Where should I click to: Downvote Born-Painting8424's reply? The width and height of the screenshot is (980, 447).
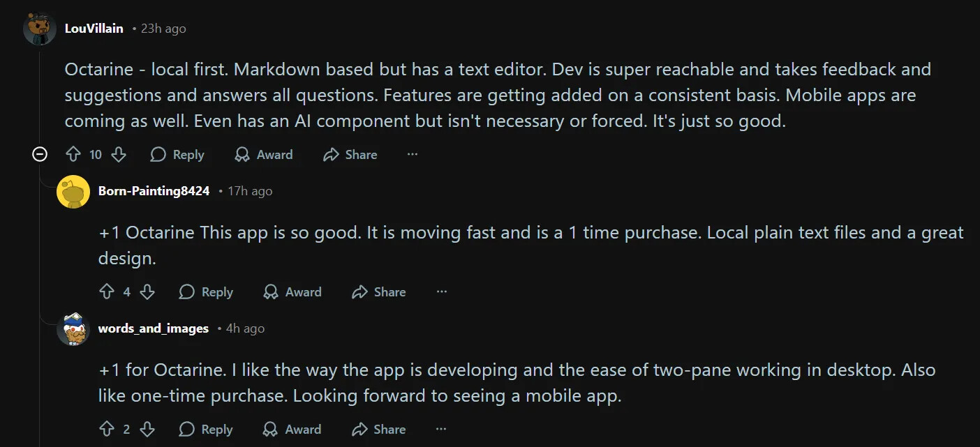point(147,292)
